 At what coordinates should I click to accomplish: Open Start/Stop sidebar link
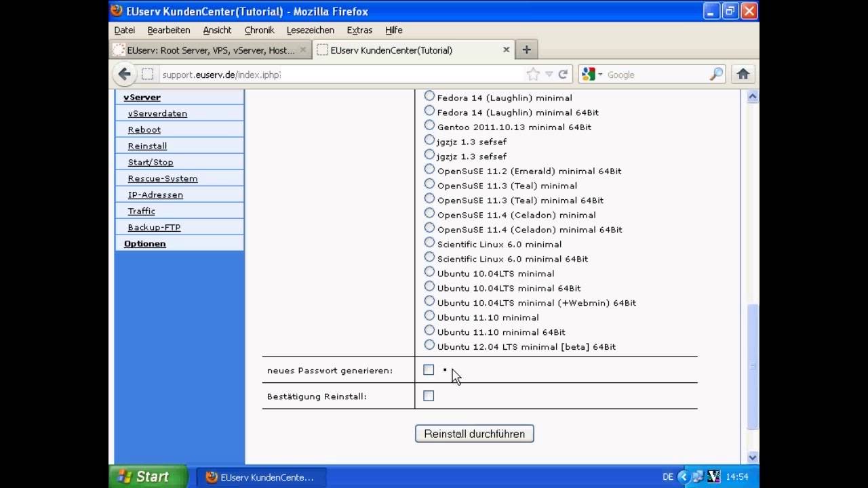tap(151, 162)
